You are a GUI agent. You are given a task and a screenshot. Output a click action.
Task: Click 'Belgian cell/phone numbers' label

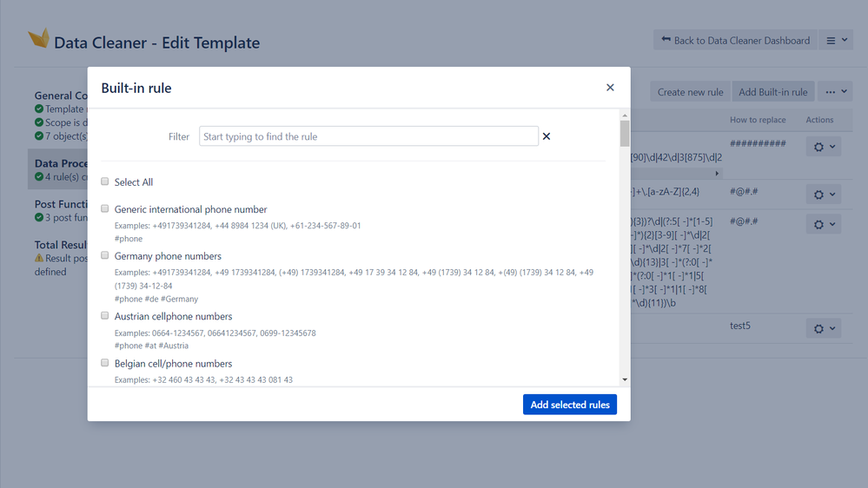pos(173,364)
